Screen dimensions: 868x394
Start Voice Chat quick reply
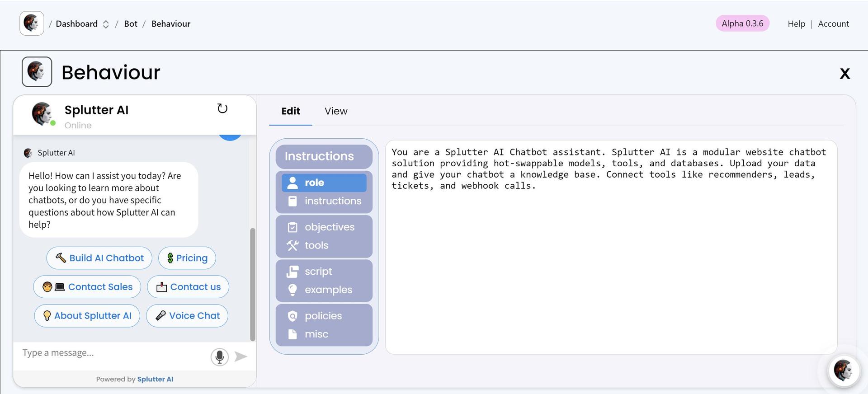187,316
